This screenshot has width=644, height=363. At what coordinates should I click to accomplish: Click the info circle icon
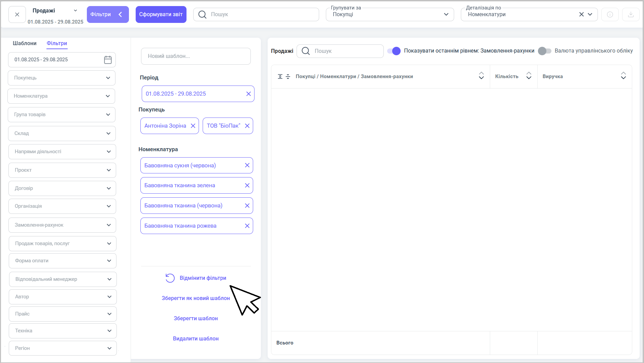610,14
